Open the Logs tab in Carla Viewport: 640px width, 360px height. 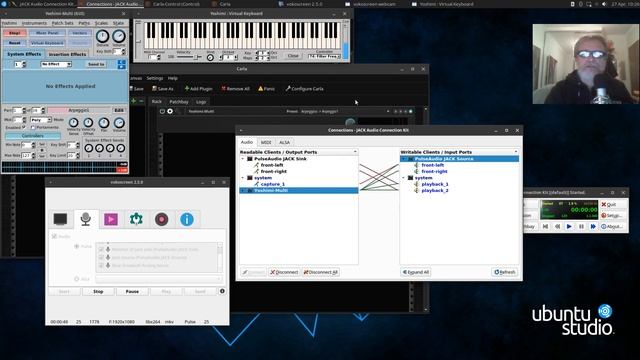pyautogui.click(x=201, y=102)
